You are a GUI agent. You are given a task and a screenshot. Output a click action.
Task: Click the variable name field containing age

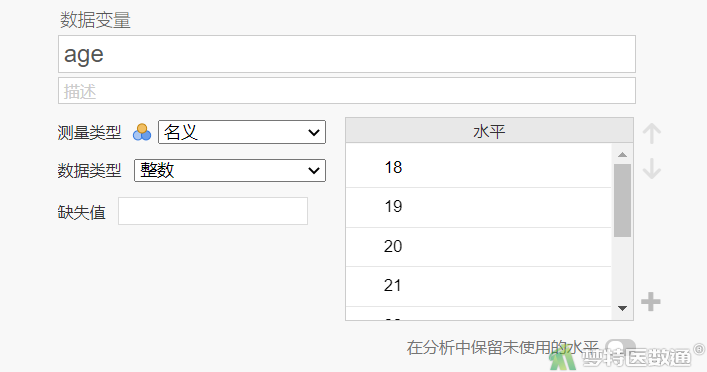point(347,54)
